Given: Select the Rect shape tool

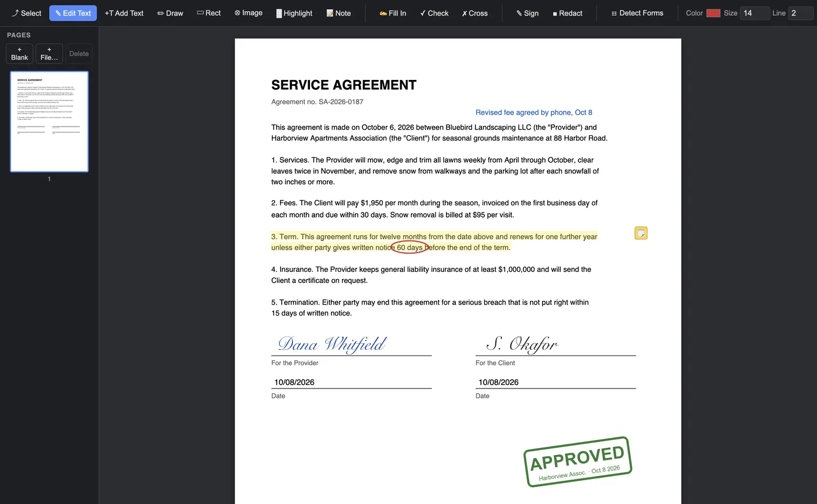Looking at the screenshot, I should point(209,13).
